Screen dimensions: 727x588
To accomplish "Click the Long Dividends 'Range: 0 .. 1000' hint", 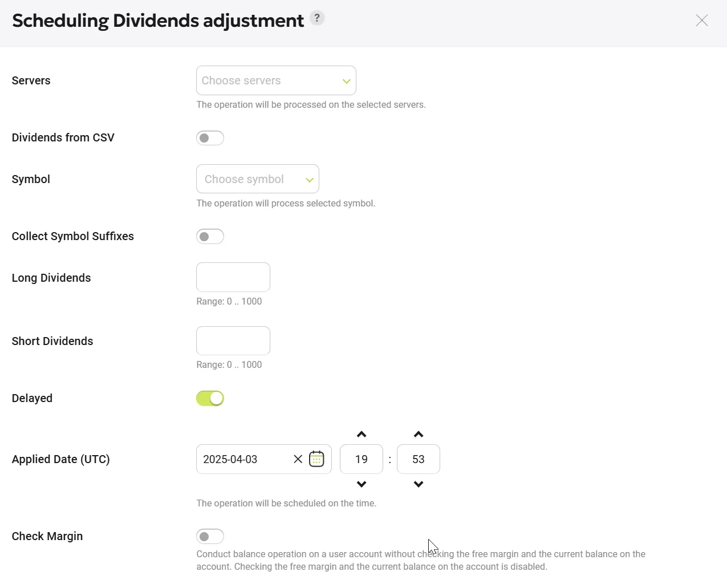I will pyautogui.click(x=229, y=301).
